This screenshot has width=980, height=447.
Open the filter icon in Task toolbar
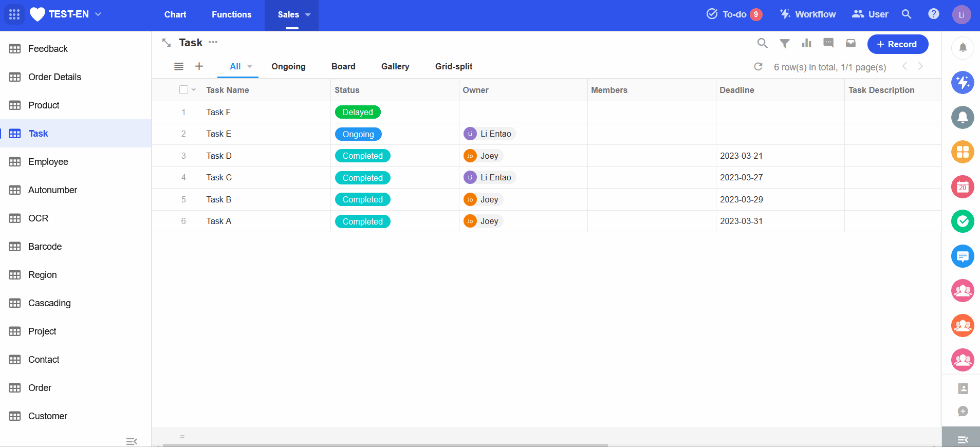click(x=784, y=44)
